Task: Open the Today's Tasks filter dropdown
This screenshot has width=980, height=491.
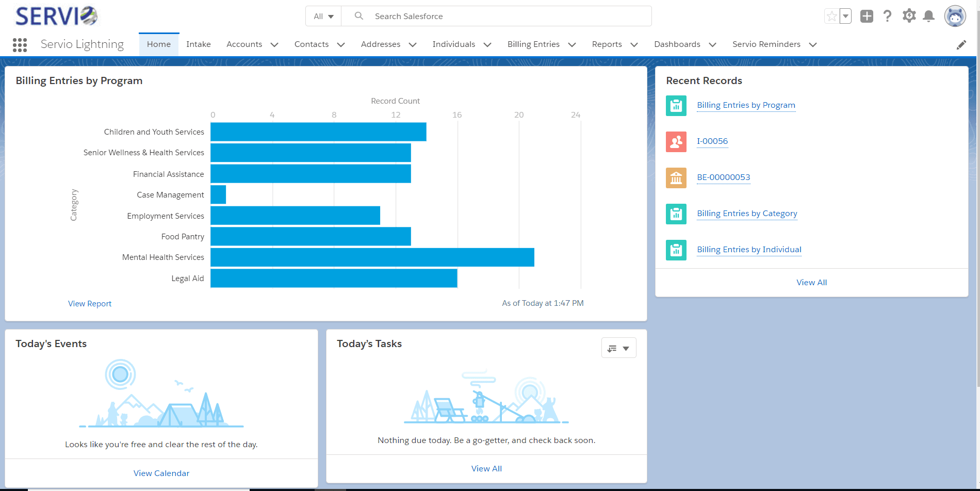Action: (618, 348)
